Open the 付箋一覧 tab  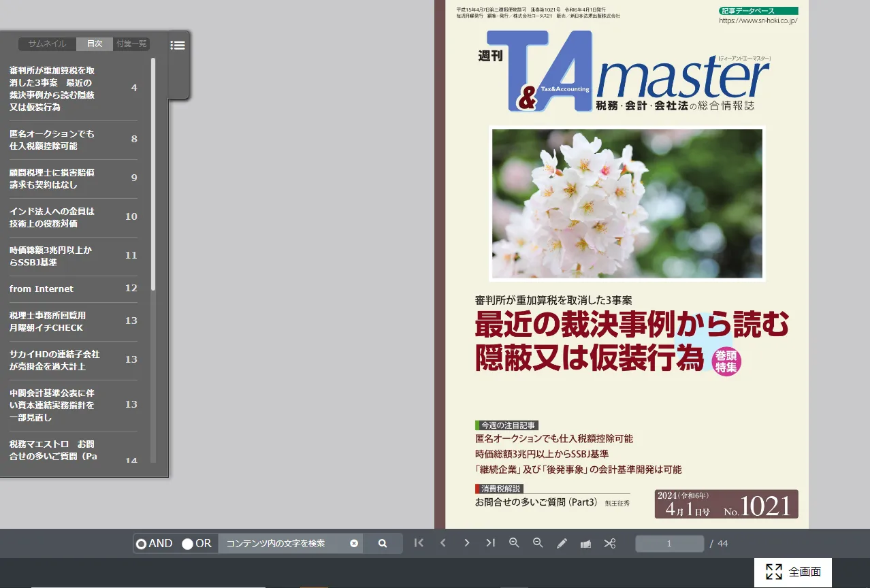tap(131, 44)
